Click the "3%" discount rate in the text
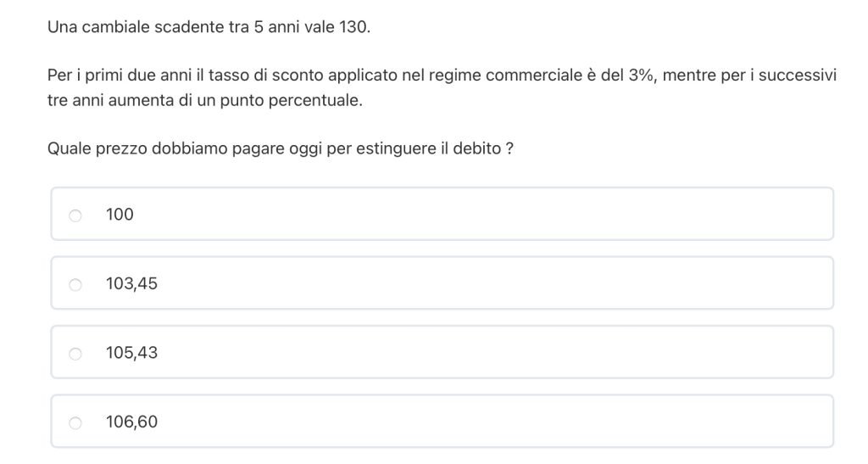This screenshot has height=464, width=868. (x=641, y=75)
